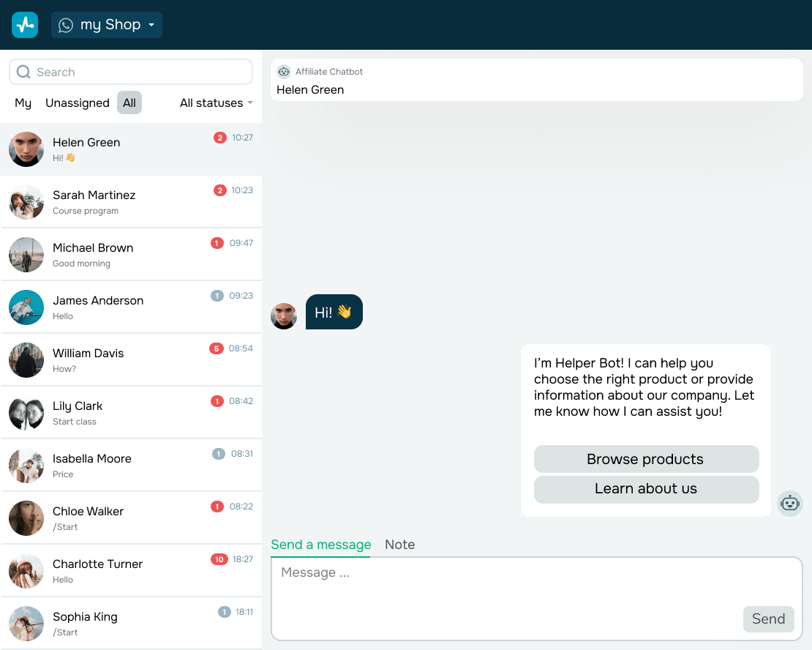Image resolution: width=812 pixels, height=650 pixels.
Task: Click the 10:27 timestamp on Helen Green
Action: point(242,138)
